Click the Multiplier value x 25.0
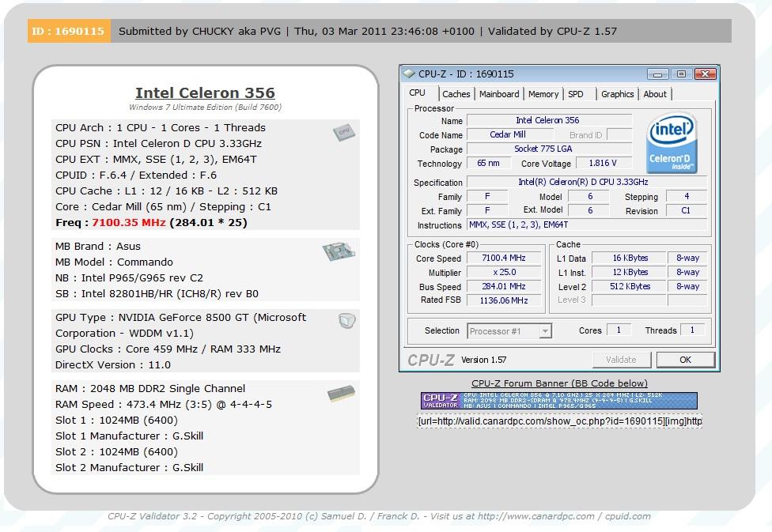 [503, 272]
